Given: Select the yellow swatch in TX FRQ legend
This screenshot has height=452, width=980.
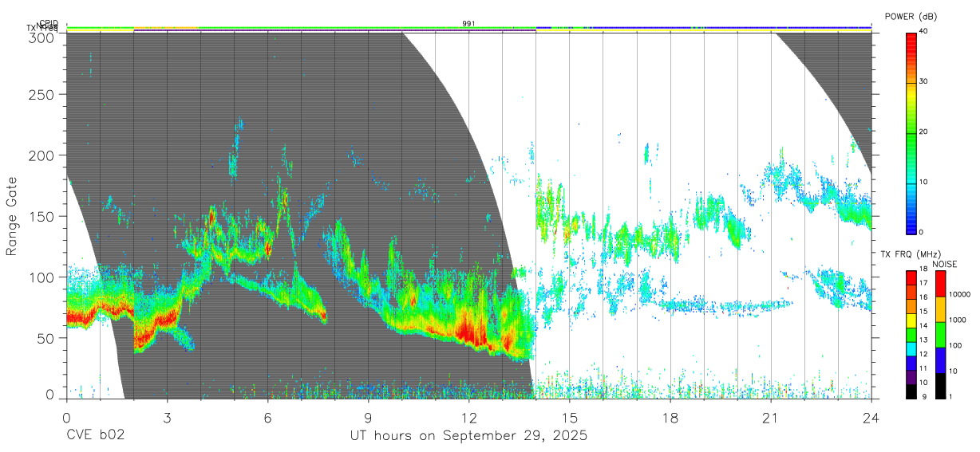Looking at the screenshot, I should coord(911,320).
